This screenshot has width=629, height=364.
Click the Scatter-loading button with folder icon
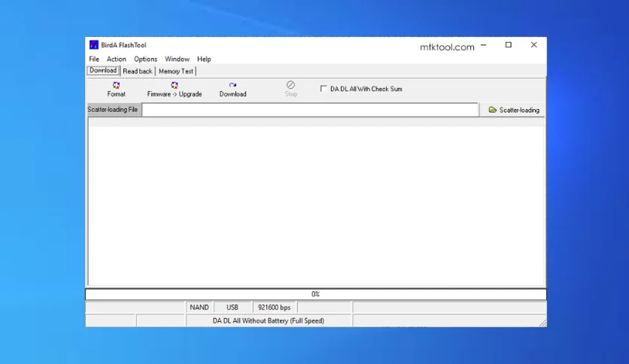tap(513, 110)
